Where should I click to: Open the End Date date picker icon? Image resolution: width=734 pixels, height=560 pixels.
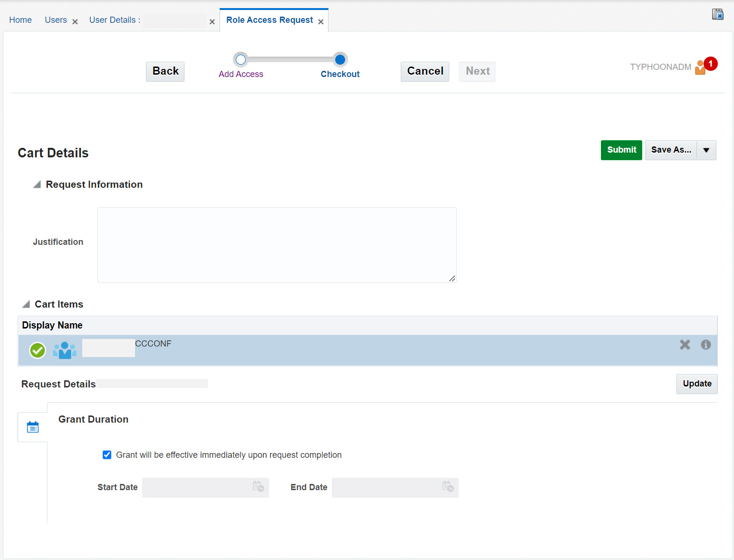pyautogui.click(x=448, y=487)
